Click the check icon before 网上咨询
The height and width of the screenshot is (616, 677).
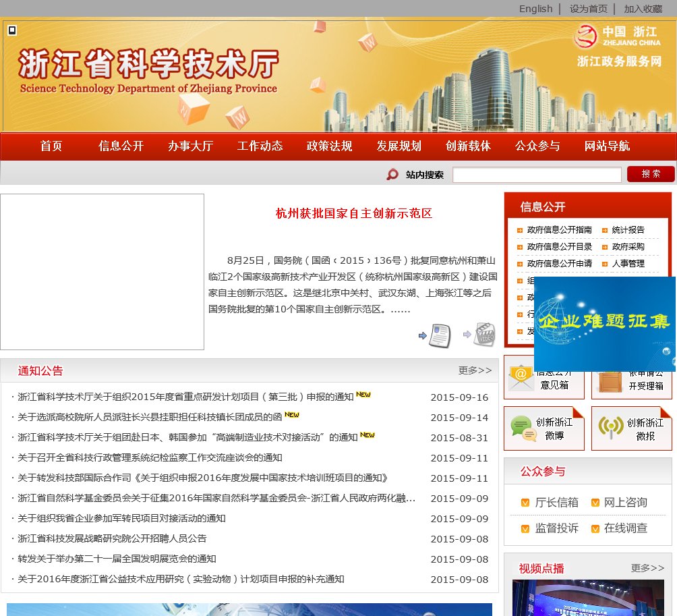pos(595,503)
